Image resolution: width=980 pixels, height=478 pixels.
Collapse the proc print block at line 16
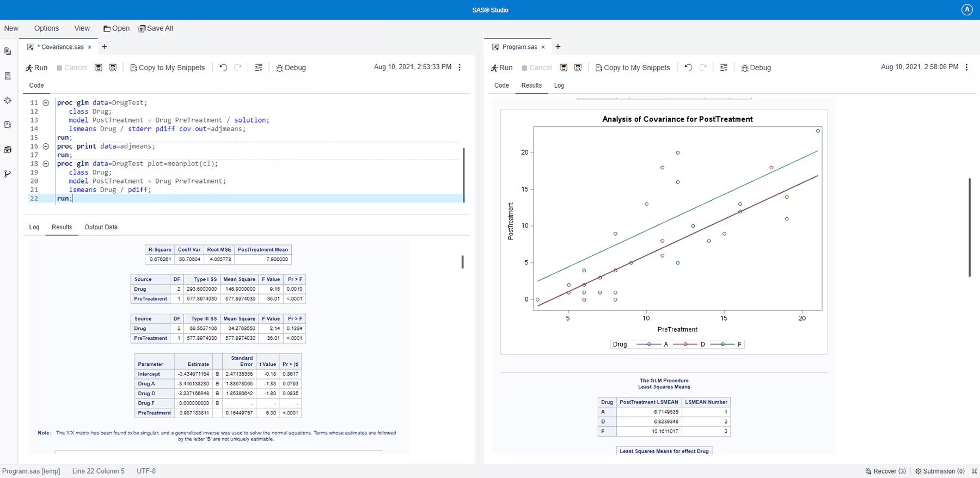46,146
